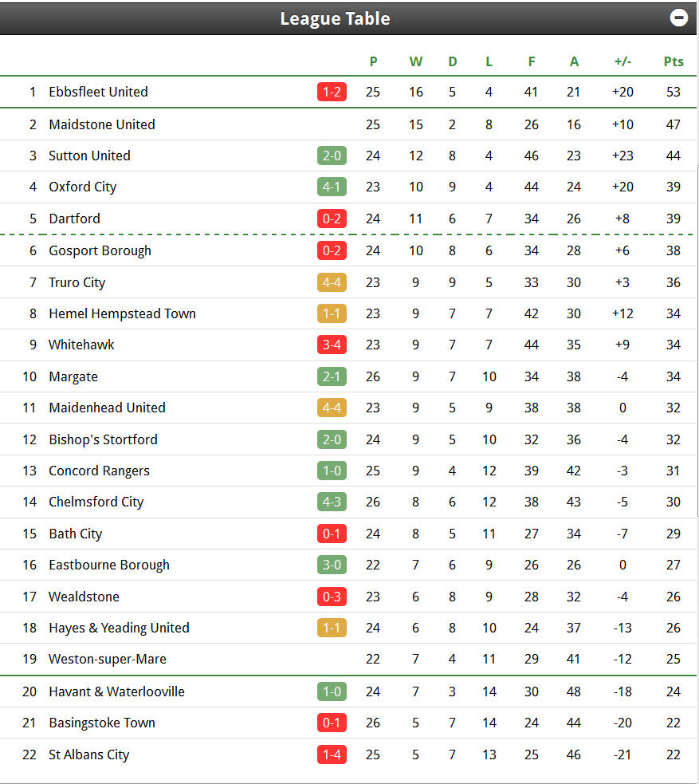Open the Maidstone United team link
The image size is (699, 784).
tap(102, 124)
